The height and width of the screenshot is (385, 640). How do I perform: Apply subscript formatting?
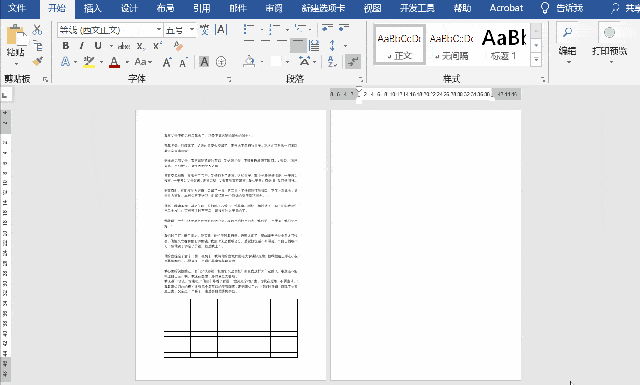point(141,46)
